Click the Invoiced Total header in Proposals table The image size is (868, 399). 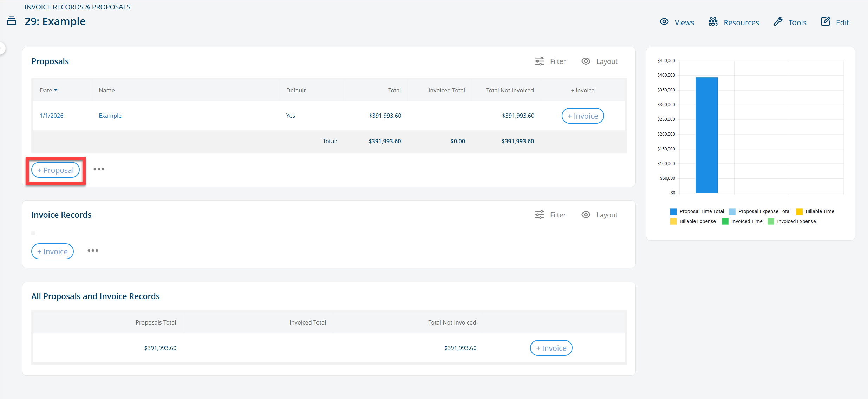pyautogui.click(x=446, y=90)
